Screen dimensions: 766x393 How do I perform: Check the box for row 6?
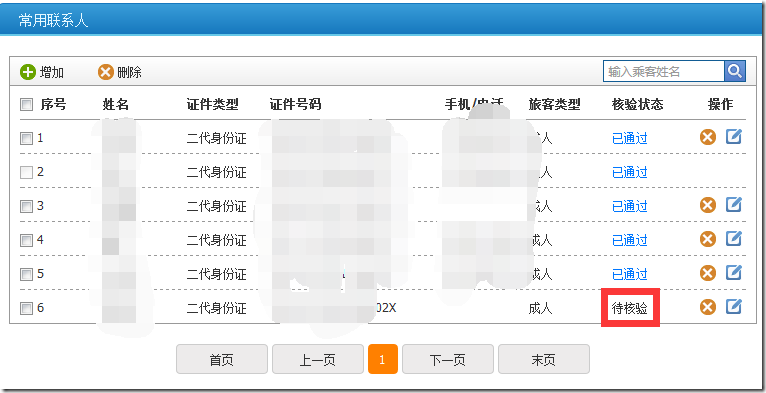click(26, 308)
